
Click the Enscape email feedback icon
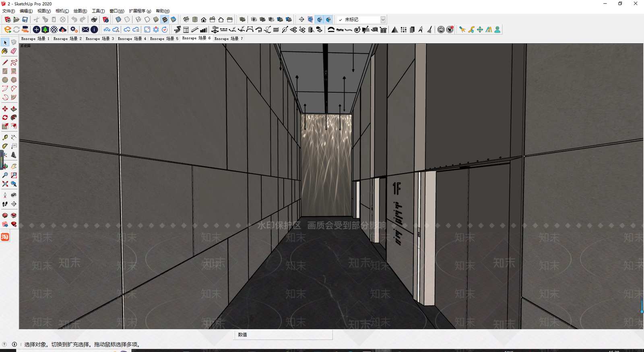pyautogui.click(x=85, y=29)
